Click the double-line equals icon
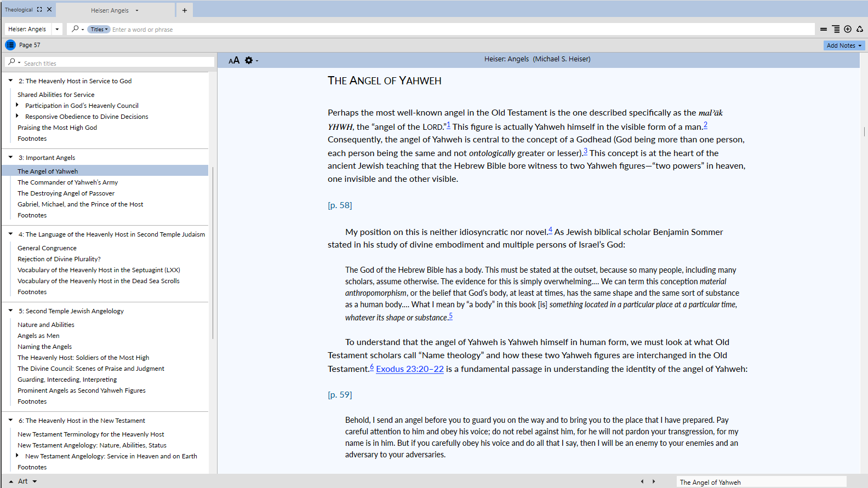 click(x=824, y=29)
